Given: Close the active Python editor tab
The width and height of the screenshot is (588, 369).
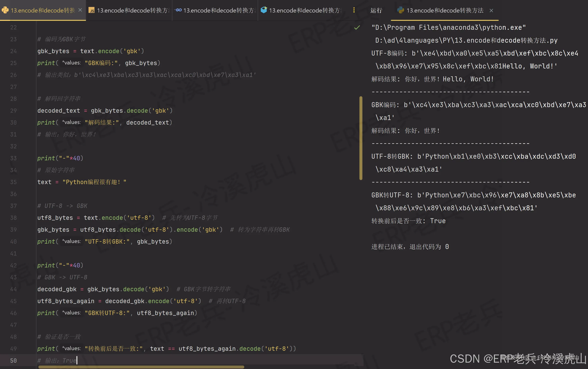Looking at the screenshot, I should tap(80, 10).
